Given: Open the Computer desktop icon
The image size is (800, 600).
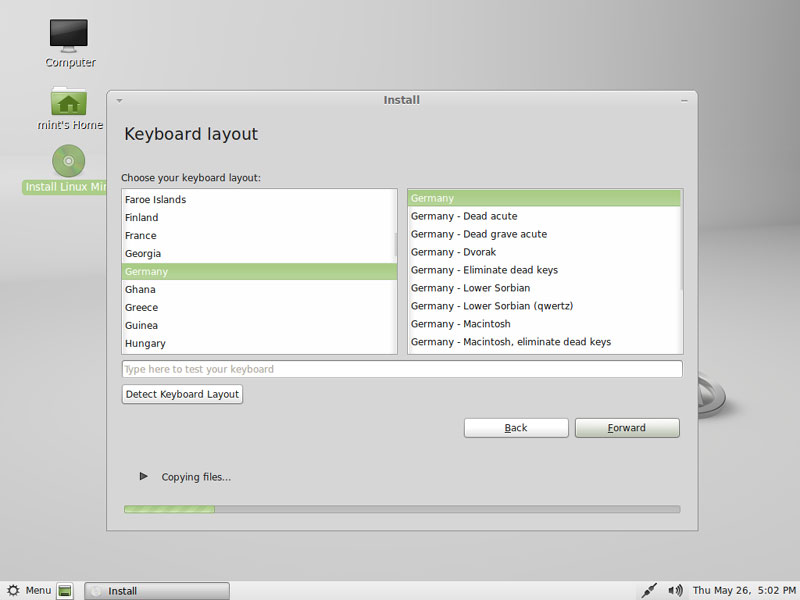Looking at the screenshot, I should (69, 36).
